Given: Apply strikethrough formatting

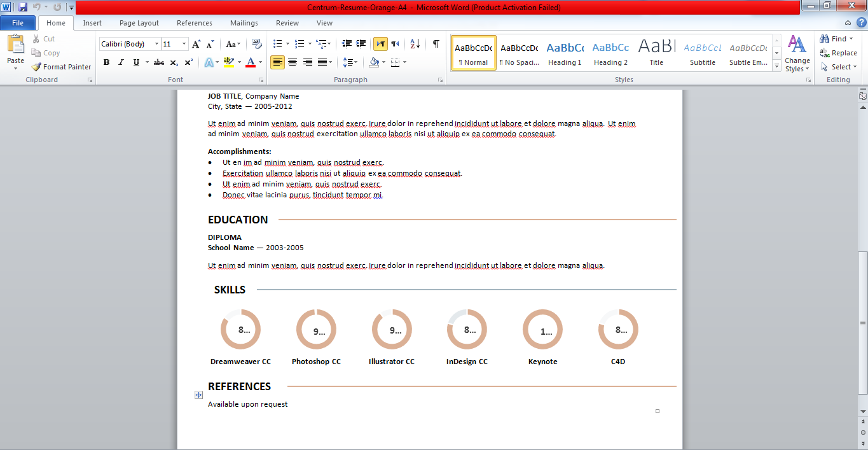Looking at the screenshot, I should click(x=159, y=62).
